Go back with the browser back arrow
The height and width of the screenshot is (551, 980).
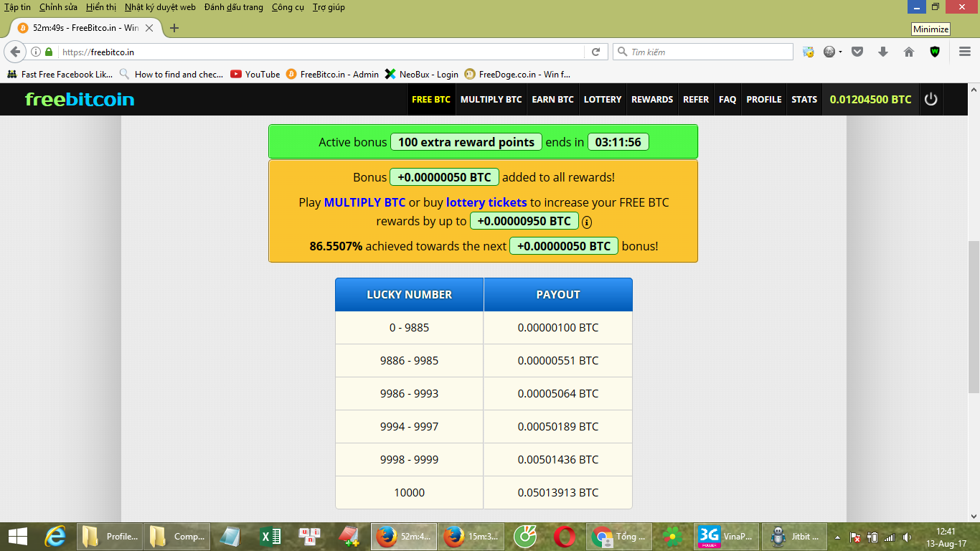click(x=15, y=52)
